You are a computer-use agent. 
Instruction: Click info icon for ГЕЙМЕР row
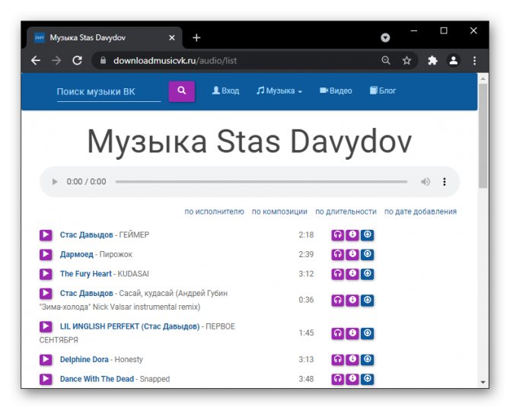pyautogui.click(x=352, y=234)
